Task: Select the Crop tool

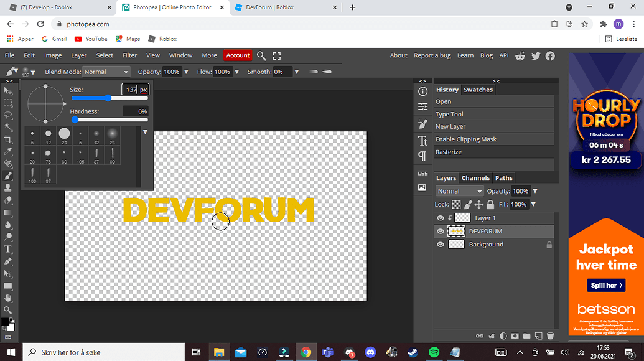Action: pyautogui.click(x=8, y=139)
